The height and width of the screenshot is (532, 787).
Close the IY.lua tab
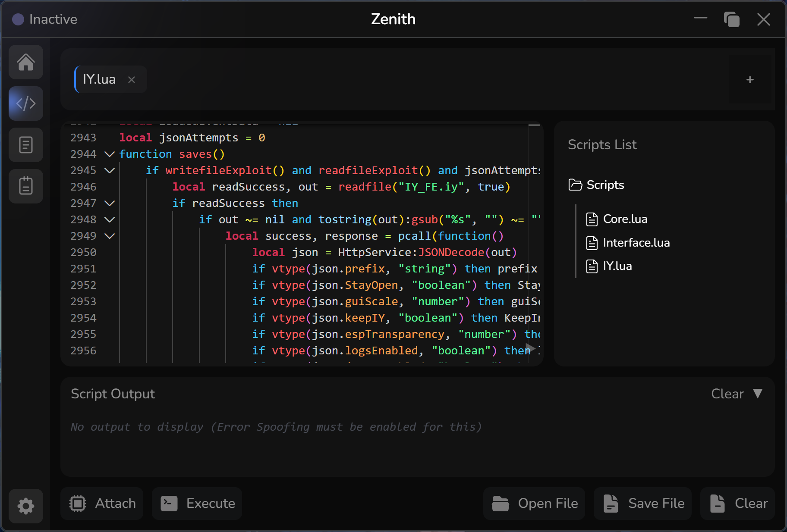tap(132, 79)
